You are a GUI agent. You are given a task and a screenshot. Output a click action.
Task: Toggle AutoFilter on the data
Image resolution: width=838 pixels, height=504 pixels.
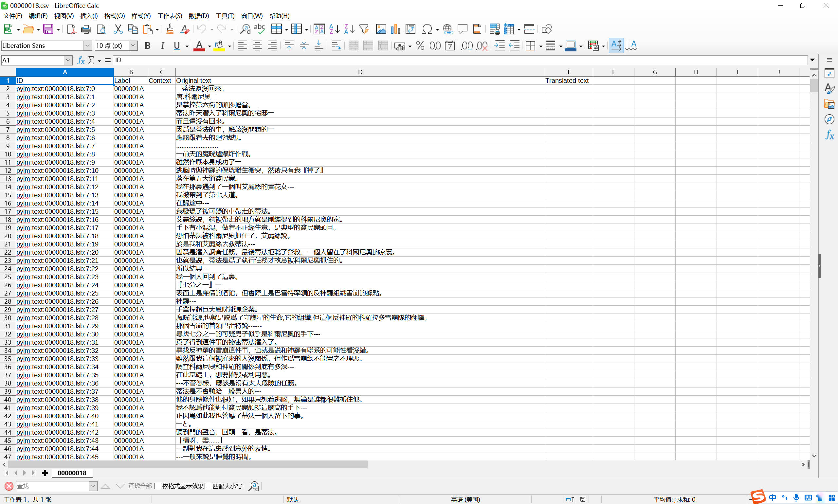pyautogui.click(x=364, y=29)
